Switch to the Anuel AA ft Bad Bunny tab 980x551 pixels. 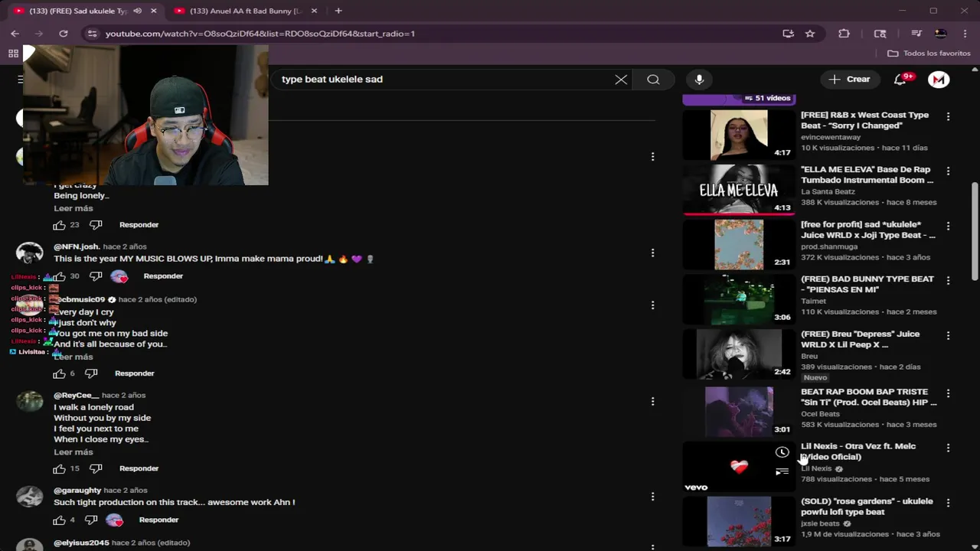click(x=245, y=11)
